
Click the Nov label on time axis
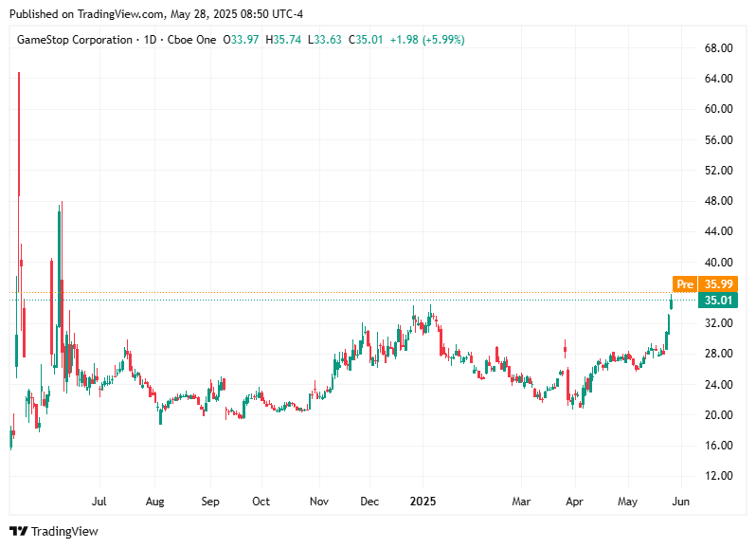[x=319, y=502]
